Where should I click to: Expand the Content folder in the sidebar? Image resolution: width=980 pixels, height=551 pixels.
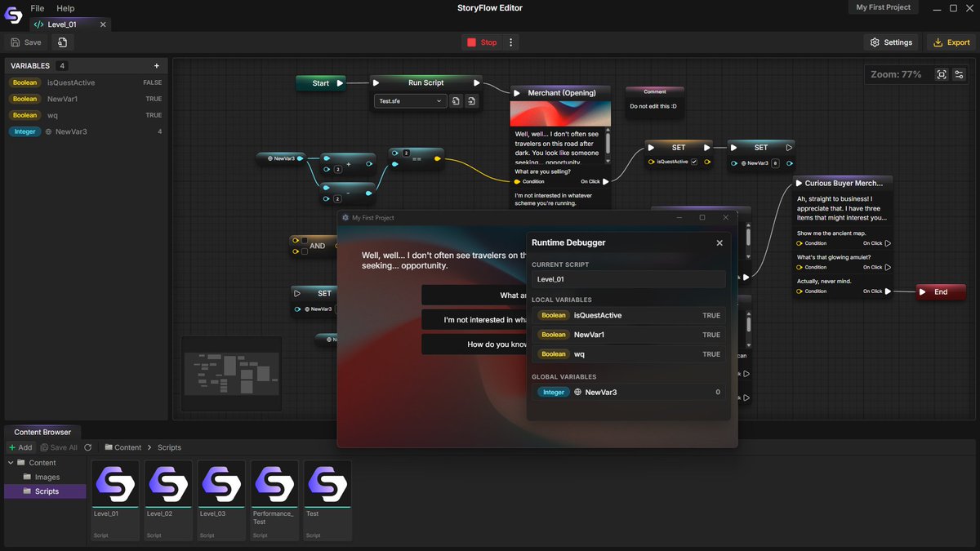coord(11,463)
